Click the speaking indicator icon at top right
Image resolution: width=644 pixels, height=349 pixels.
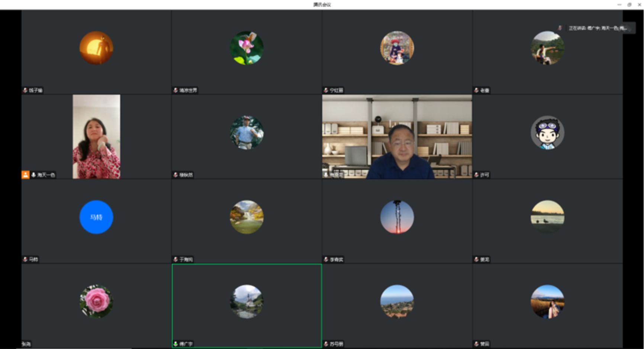560,28
